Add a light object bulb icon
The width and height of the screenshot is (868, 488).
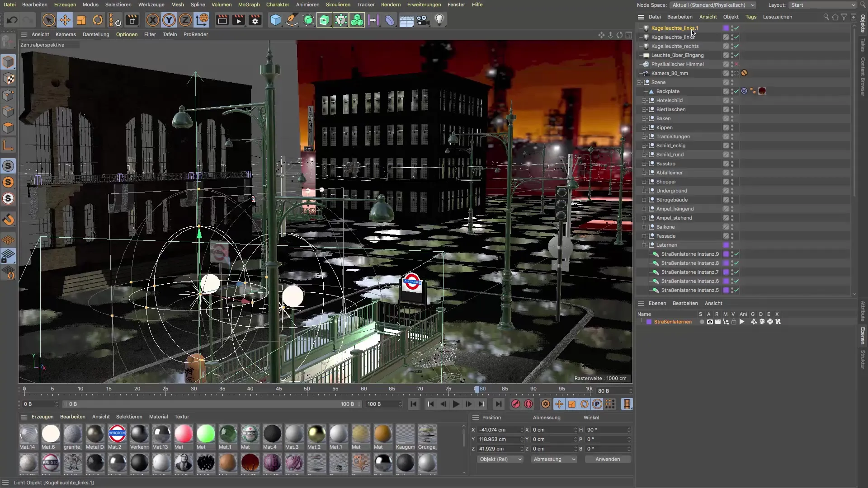(x=439, y=20)
